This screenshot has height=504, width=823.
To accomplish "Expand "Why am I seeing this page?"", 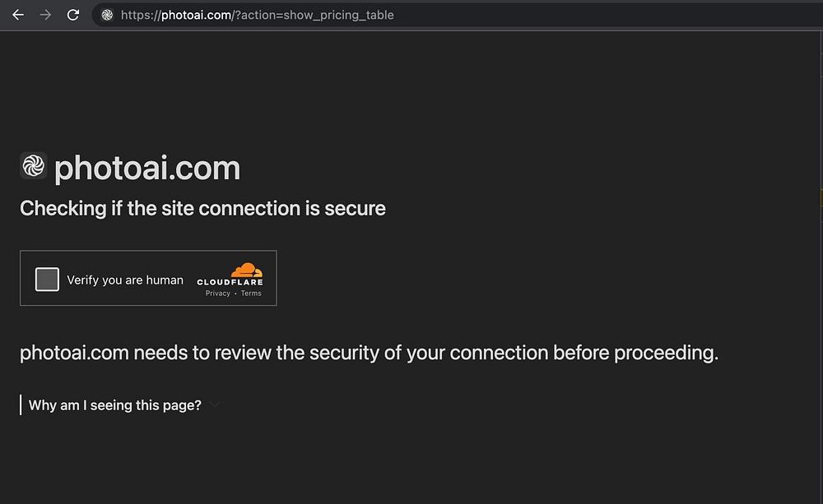I will pos(115,405).
